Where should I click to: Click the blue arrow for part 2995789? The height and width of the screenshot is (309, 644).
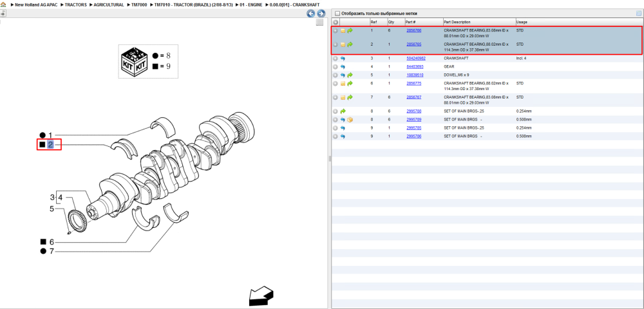[x=343, y=119]
